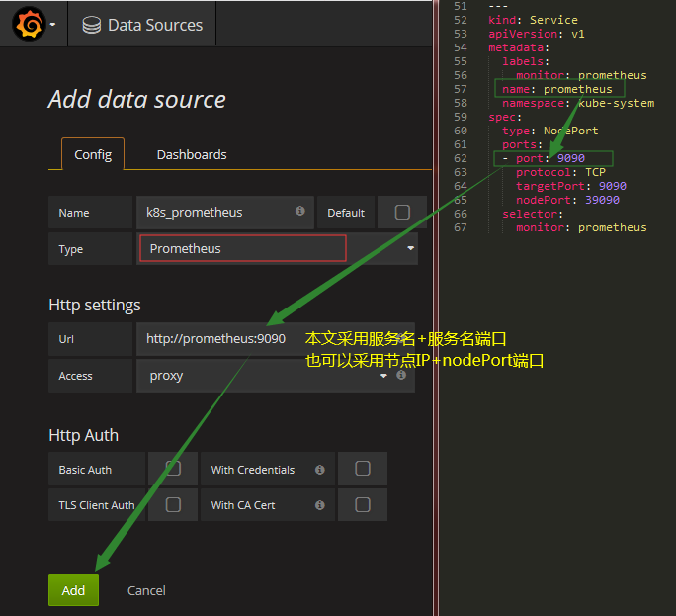The width and height of the screenshot is (676, 616).
Task: Click 'selector:' line in code editor
Action: point(533,214)
